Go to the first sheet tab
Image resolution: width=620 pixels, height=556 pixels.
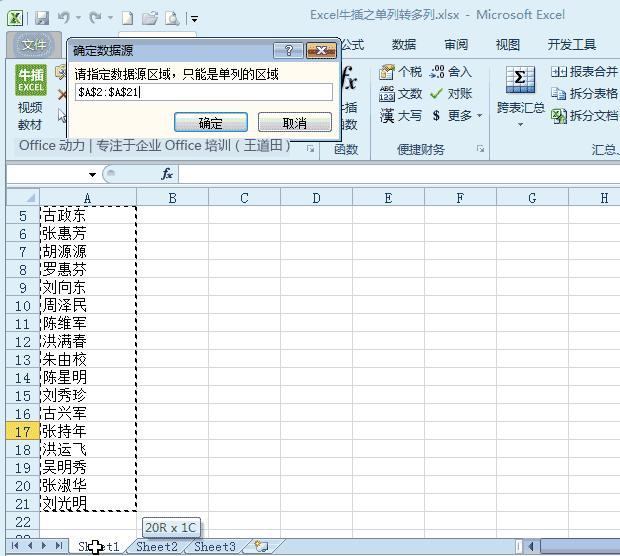pyautogui.click(x=15, y=546)
